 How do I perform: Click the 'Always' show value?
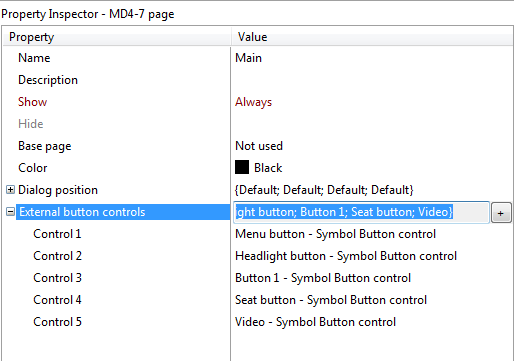point(253,102)
